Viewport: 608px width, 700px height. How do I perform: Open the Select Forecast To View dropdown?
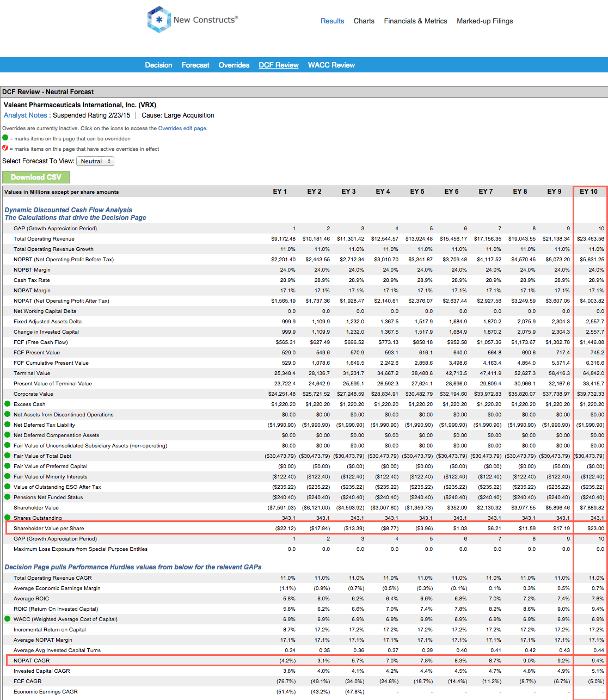(x=95, y=161)
